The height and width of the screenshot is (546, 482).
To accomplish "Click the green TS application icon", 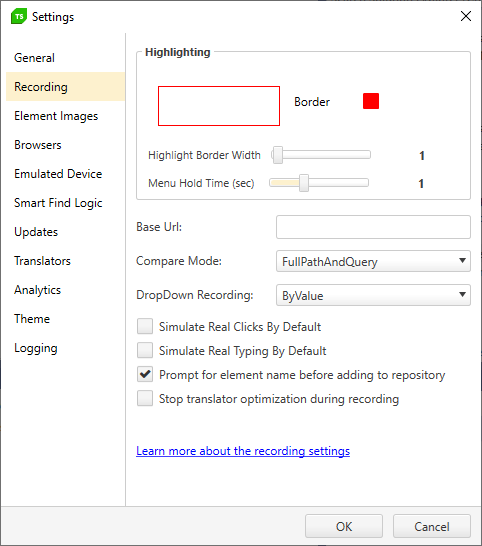I will point(19,16).
